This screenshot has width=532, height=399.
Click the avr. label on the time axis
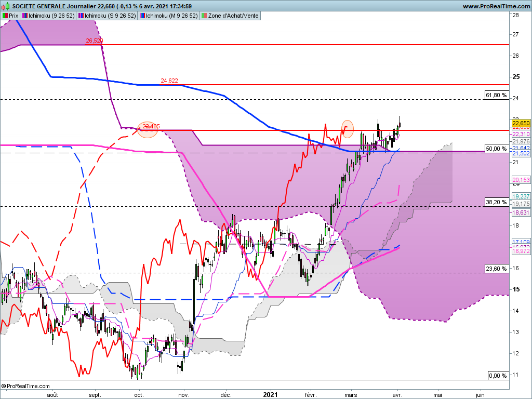pyautogui.click(x=397, y=395)
